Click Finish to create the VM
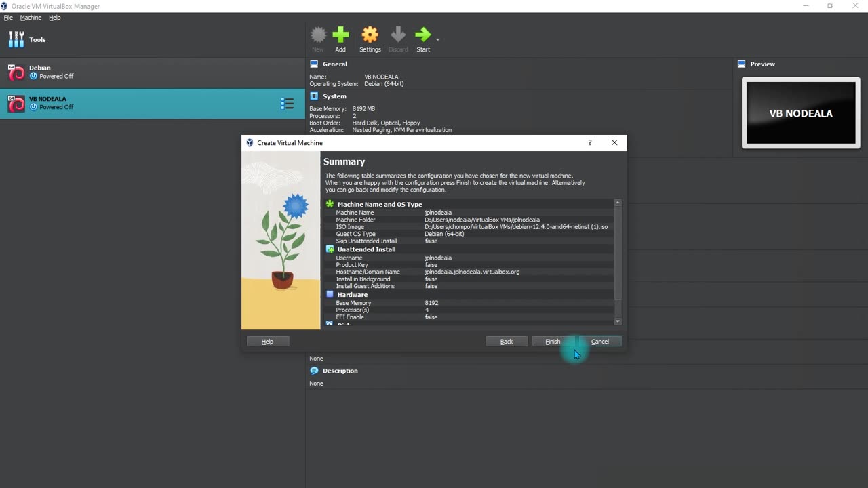This screenshot has height=488, width=868. [553, 342]
